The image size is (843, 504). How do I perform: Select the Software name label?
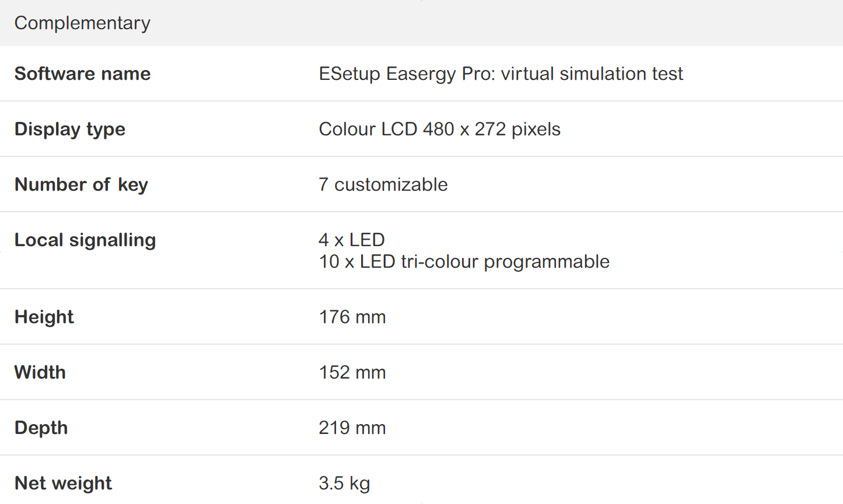coord(82,74)
